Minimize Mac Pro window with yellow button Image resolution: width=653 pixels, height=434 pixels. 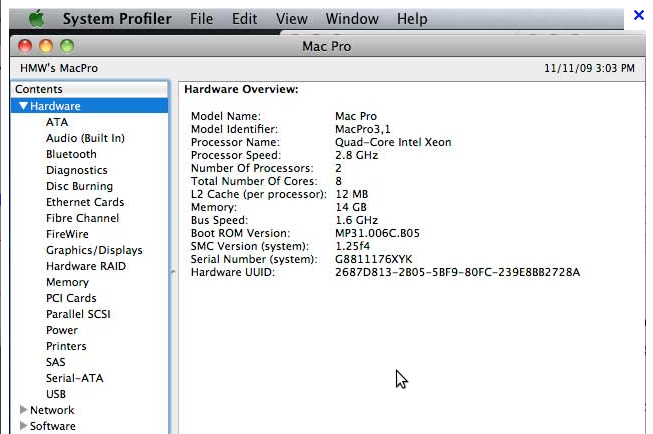coord(46,46)
